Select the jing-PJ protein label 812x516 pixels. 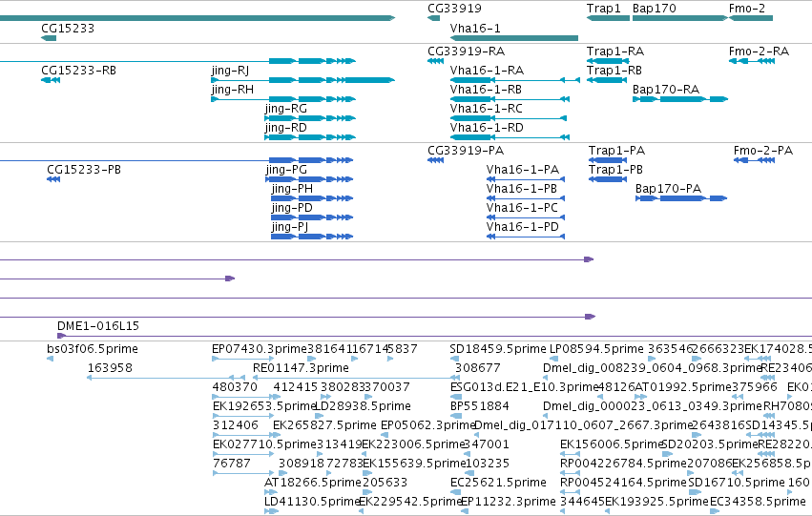[290, 227]
